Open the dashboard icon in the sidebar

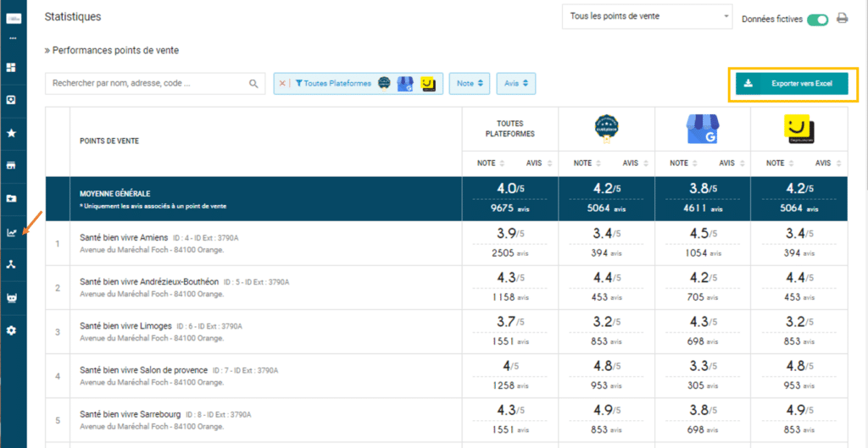click(12, 67)
